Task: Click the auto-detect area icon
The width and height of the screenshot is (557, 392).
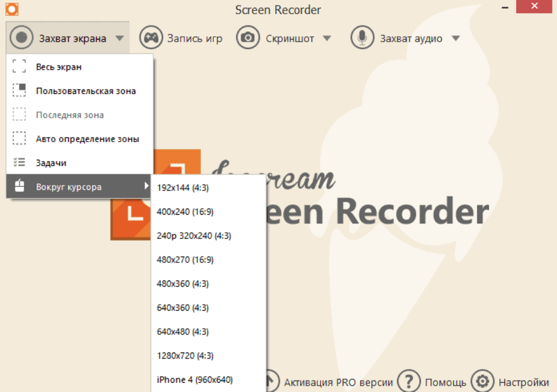Action: pos(19,138)
